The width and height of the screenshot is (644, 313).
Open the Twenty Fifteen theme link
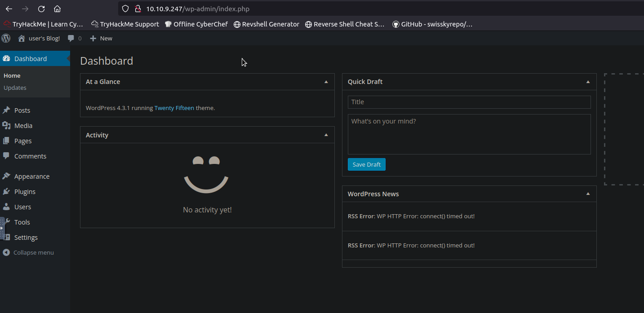tap(174, 108)
